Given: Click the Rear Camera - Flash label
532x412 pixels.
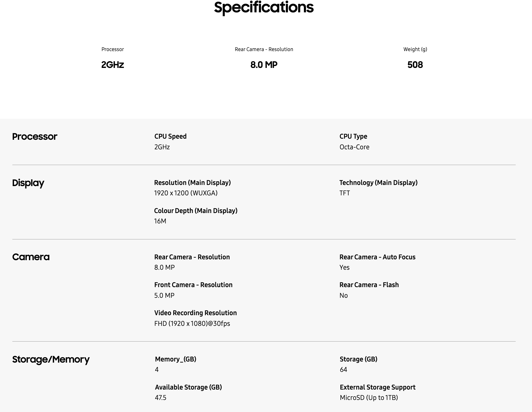Looking at the screenshot, I should point(369,285).
